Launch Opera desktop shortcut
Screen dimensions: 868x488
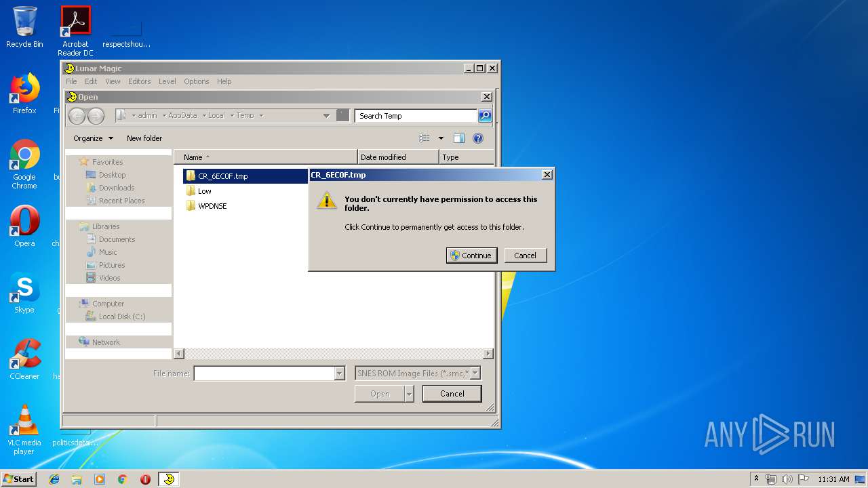(24, 226)
